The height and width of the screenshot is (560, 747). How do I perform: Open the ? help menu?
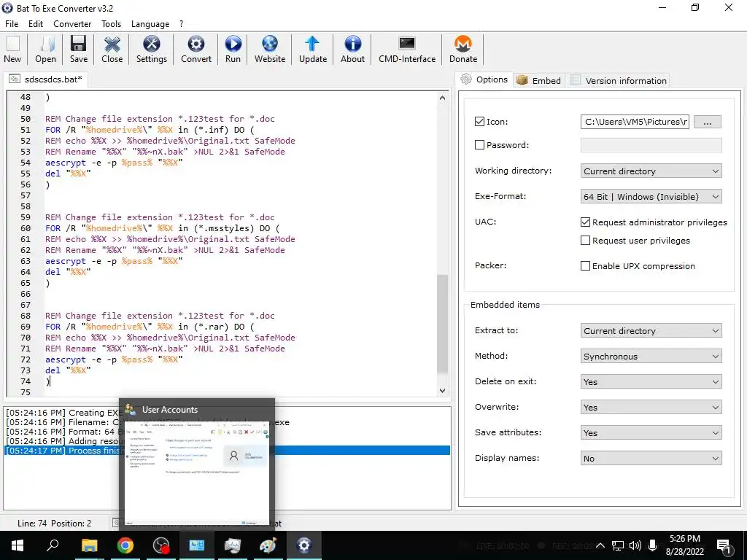181,24
